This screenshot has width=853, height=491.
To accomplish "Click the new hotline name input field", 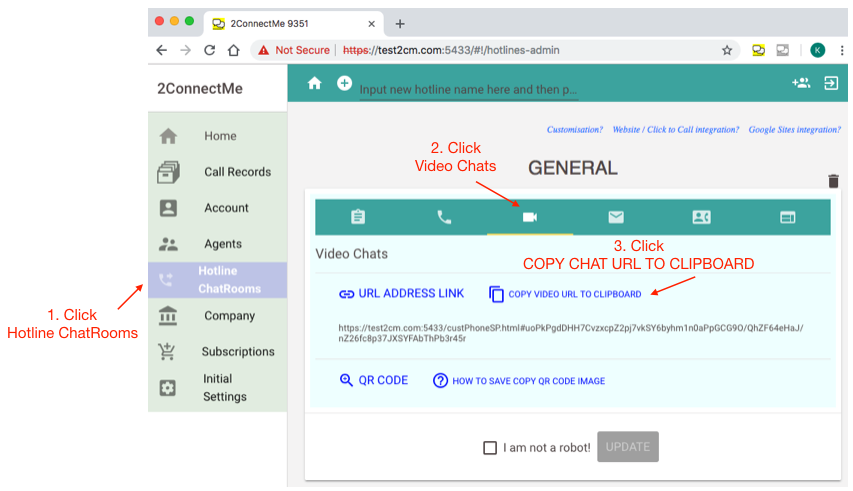I will [468, 89].
